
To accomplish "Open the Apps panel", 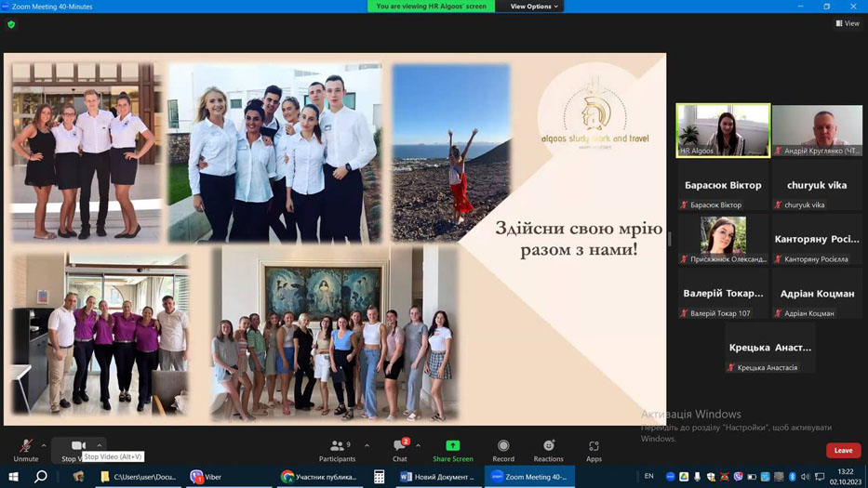I will point(594,451).
